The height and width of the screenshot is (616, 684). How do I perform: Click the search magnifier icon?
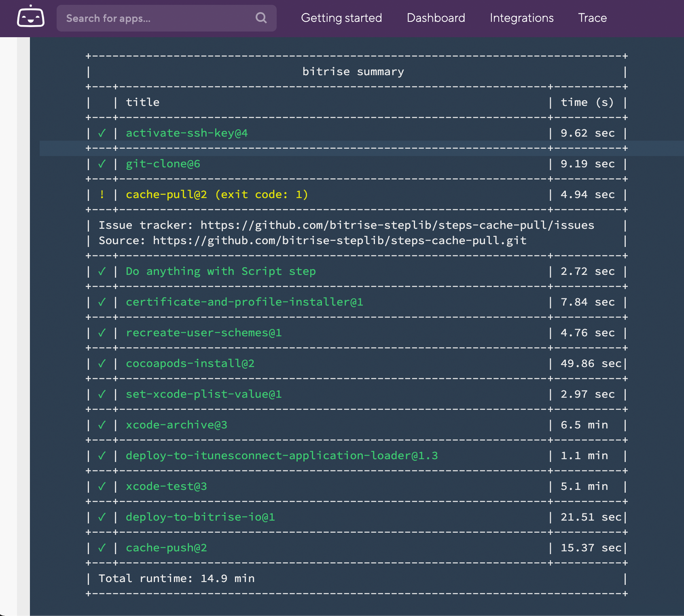click(x=261, y=18)
